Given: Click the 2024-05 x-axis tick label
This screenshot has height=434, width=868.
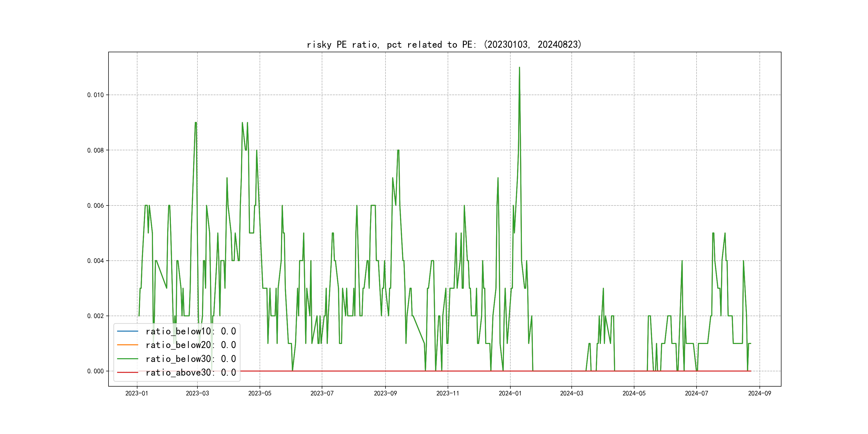Looking at the screenshot, I should (634, 394).
